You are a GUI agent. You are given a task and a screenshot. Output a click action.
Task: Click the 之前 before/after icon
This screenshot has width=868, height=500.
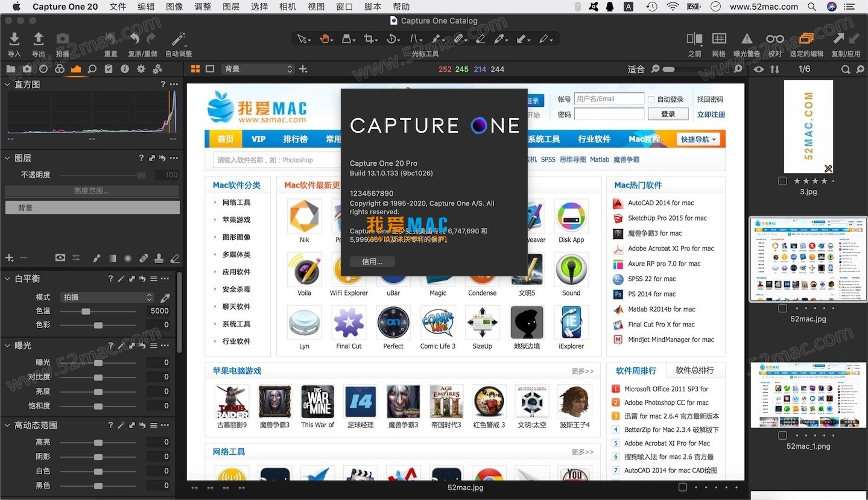point(694,39)
